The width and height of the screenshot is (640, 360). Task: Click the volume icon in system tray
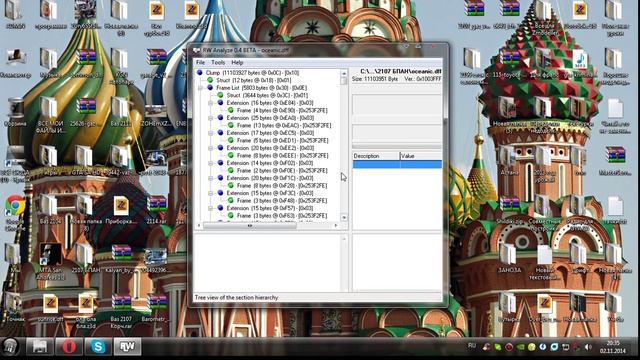588,347
